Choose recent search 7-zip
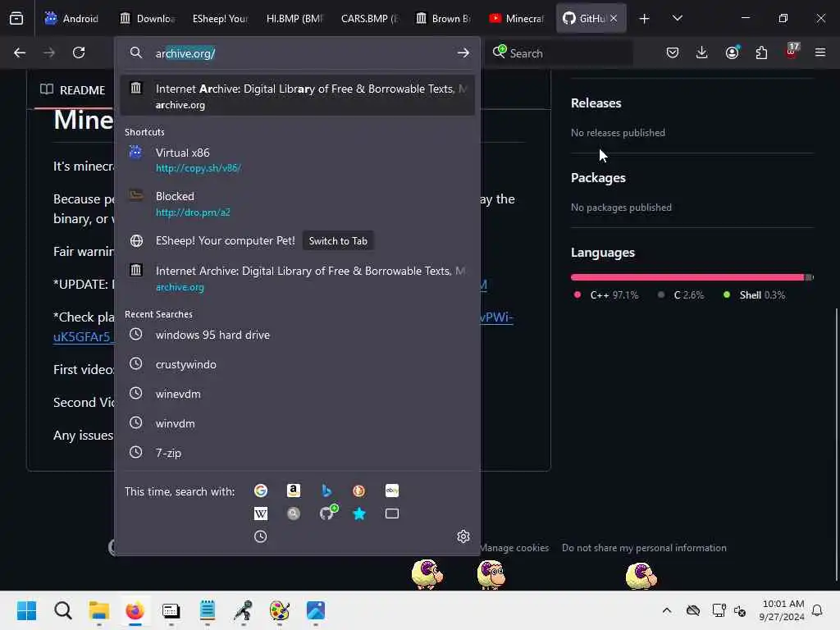 [298, 453]
